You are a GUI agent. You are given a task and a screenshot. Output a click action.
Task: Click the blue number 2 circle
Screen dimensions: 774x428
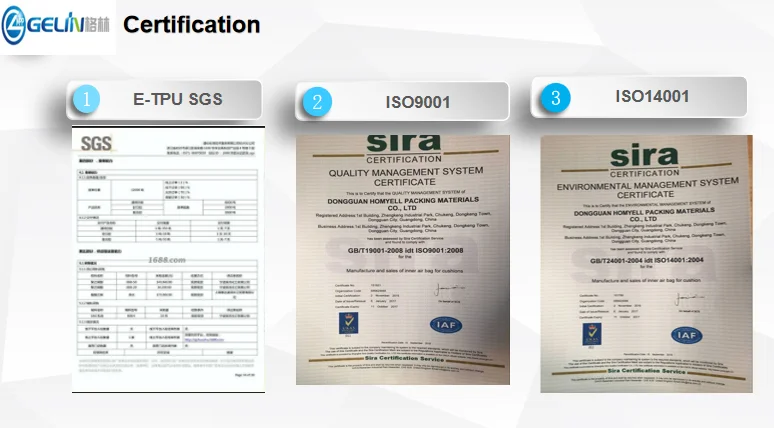[x=317, y=102]
